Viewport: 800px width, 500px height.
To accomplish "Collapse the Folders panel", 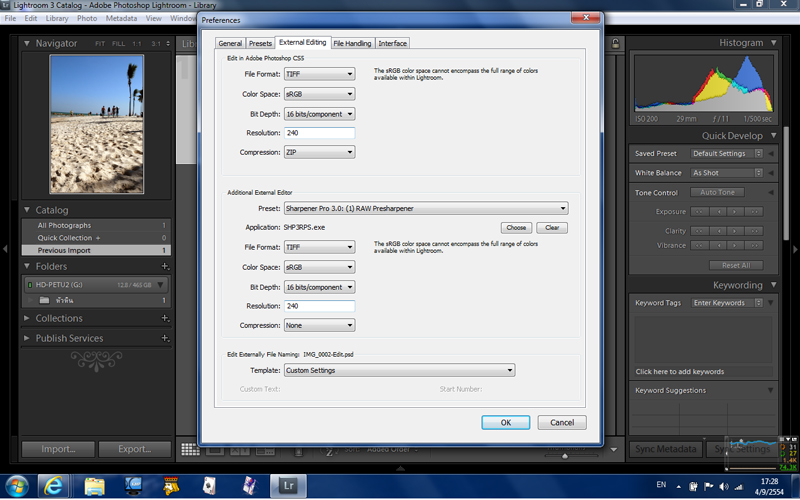I will click(27, 266).
